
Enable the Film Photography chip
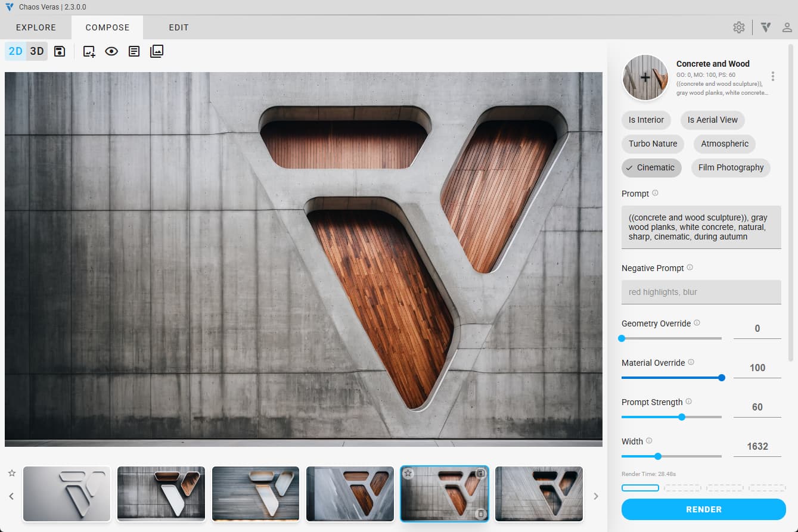tap(731, 167)
